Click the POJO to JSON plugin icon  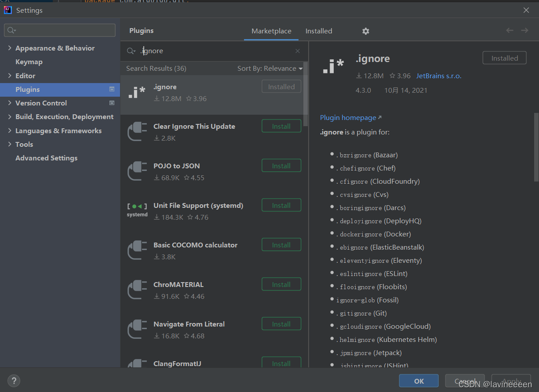tap(137, 172)
